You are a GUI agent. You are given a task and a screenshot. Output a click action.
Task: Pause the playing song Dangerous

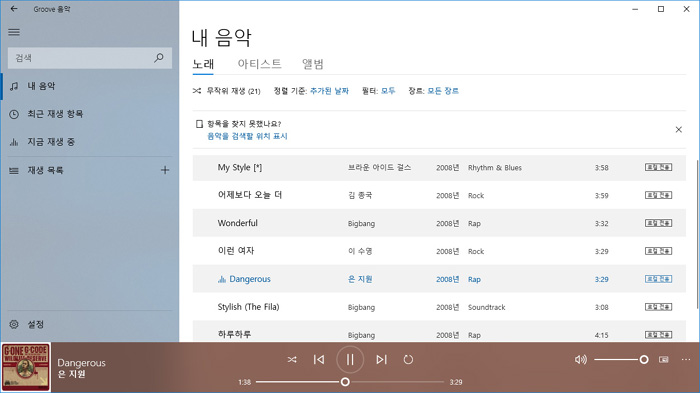click(x=350, y=360)
